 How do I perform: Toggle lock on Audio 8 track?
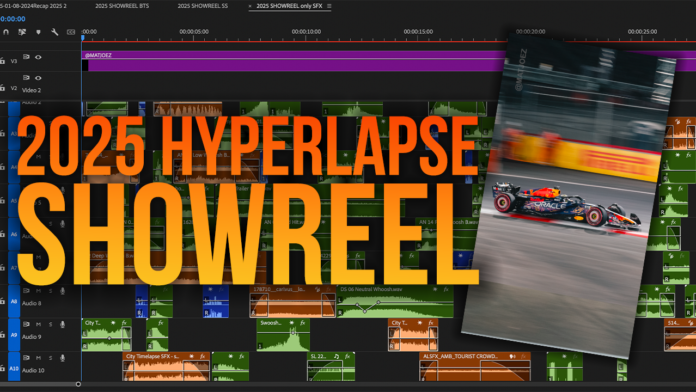tap(3, 301)
